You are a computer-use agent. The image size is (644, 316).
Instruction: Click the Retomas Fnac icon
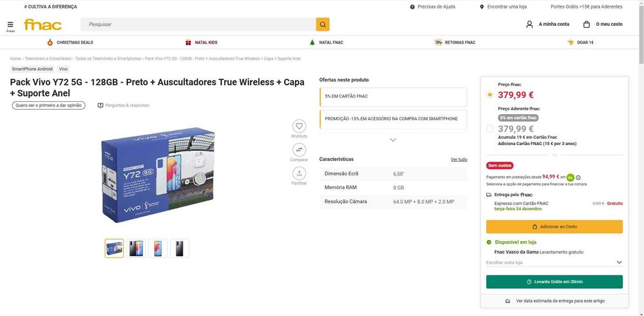tap(438, 42)
